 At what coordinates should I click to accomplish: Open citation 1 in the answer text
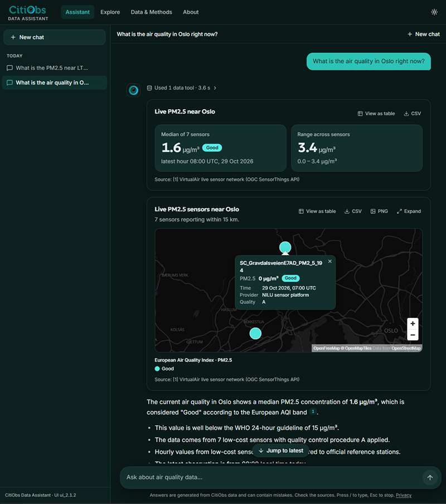coord(313,412)
